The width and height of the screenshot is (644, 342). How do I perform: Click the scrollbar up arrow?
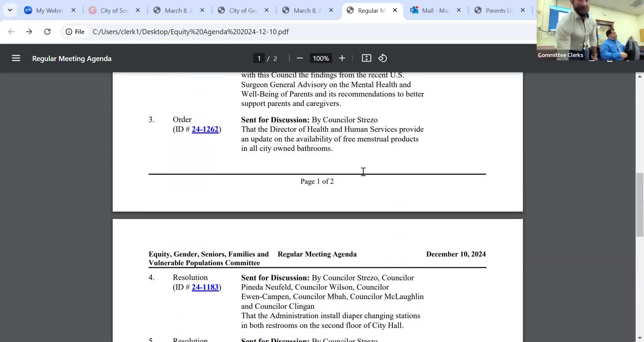click(x=640, y=76)
